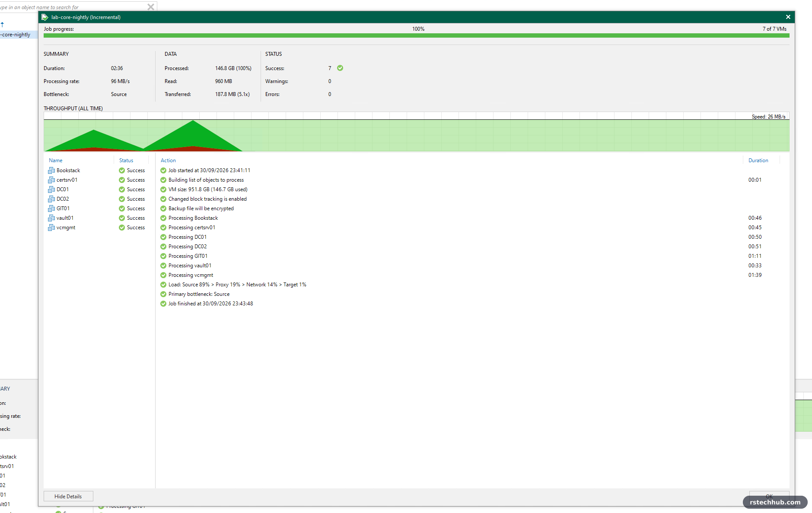Click the check icon next to Backup file will be encrypted
This screenshot has width=812, height=513.
point(163,208)
